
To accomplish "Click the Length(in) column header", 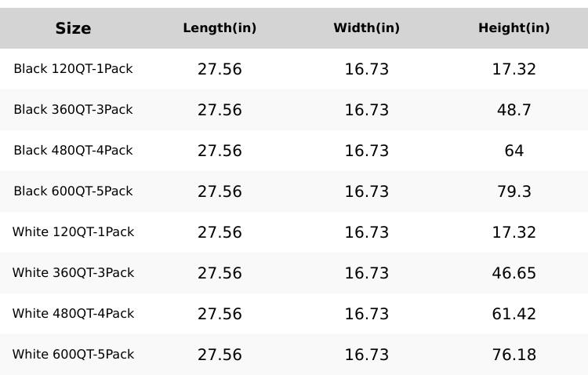I will coord(220,28).
